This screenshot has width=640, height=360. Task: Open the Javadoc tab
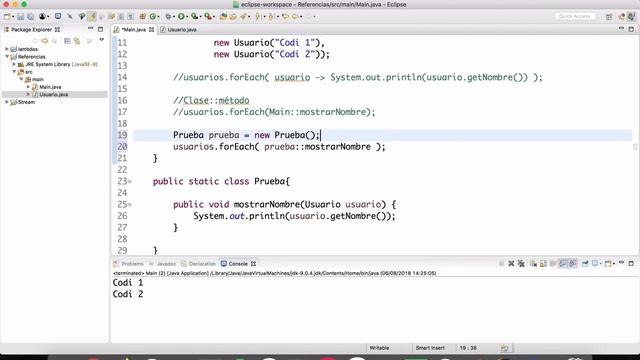pyautogui.click(x=162, y=264)
